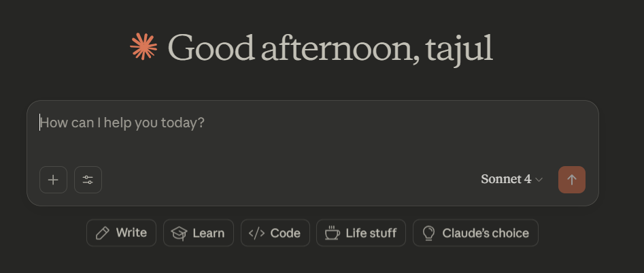Pick the Code suggestion label

tap(285, 233)
